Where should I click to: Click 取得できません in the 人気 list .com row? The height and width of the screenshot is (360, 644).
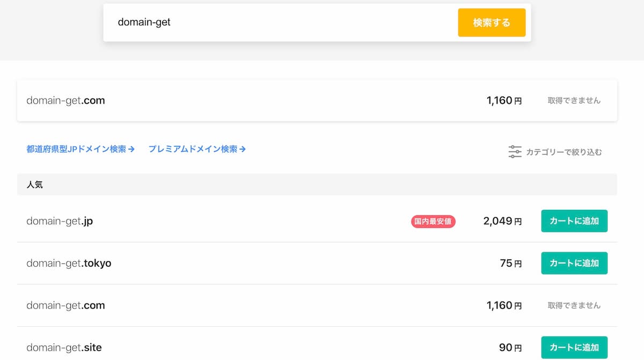tap(574, 305)
